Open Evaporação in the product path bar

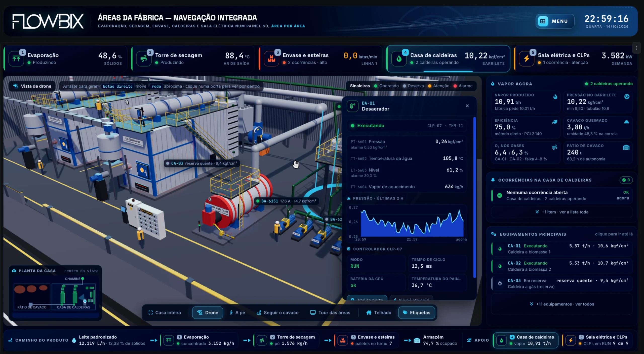coord(199,340)
